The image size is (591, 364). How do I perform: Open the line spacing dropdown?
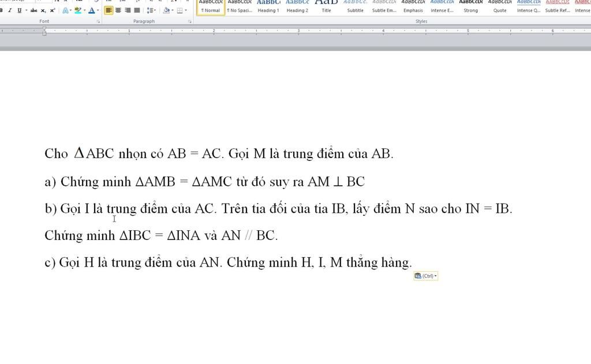click(x=151, y=10)
